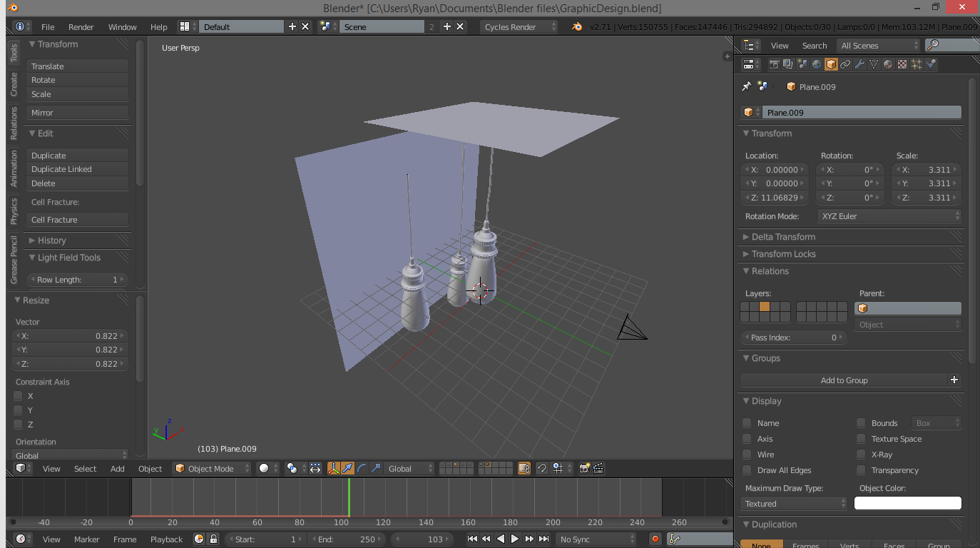Image resolution: width=980 pixels, height=548 pixels.
Task: Toggle the timeline preview range clock icon
Action: (199, 539)
